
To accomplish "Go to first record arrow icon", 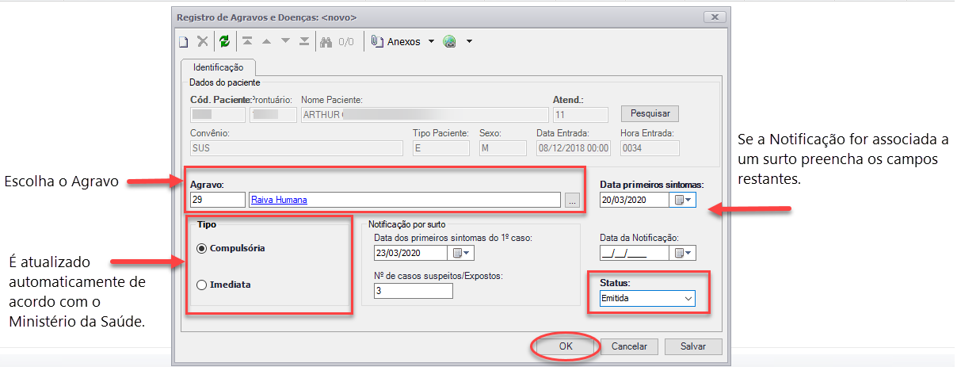I will point(248,42).
